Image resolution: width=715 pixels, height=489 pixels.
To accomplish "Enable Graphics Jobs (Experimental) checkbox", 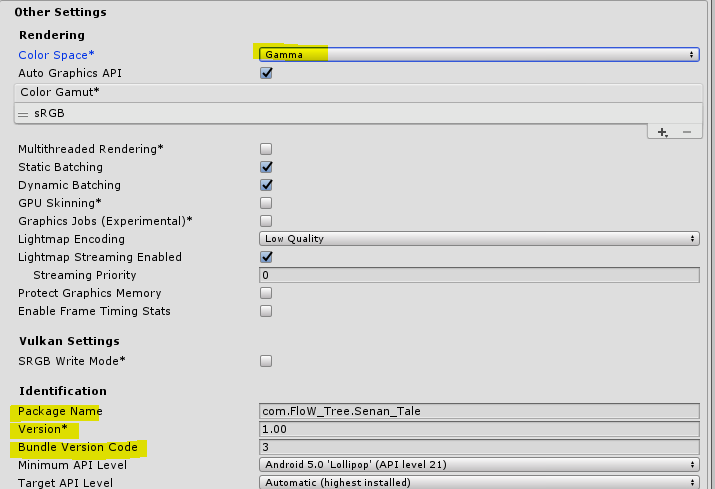I will pos(266,221).
